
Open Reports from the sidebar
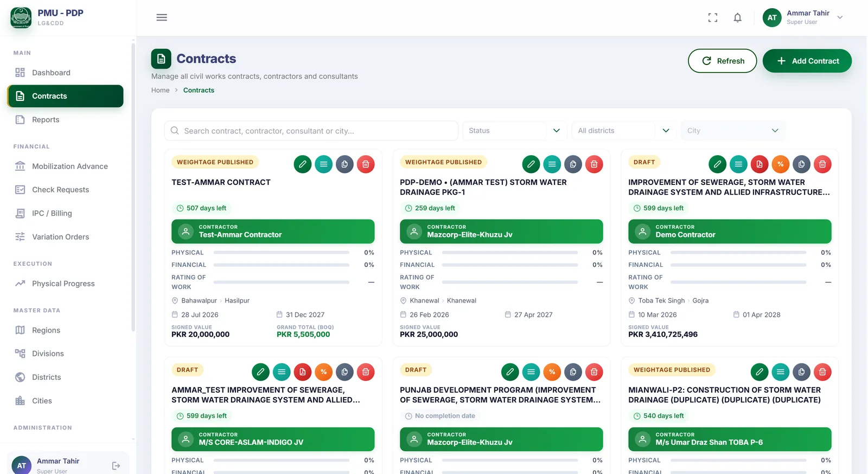pos(65,120)
